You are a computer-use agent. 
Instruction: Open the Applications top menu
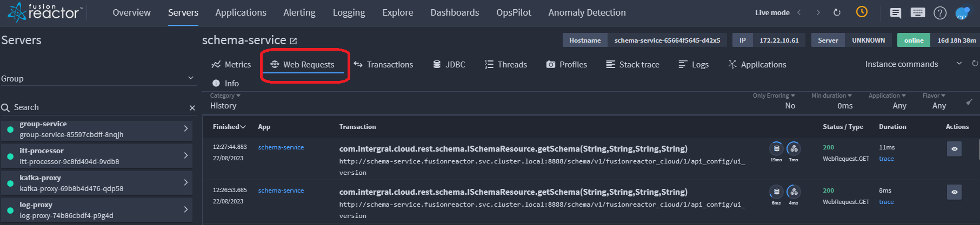(241, 12)
